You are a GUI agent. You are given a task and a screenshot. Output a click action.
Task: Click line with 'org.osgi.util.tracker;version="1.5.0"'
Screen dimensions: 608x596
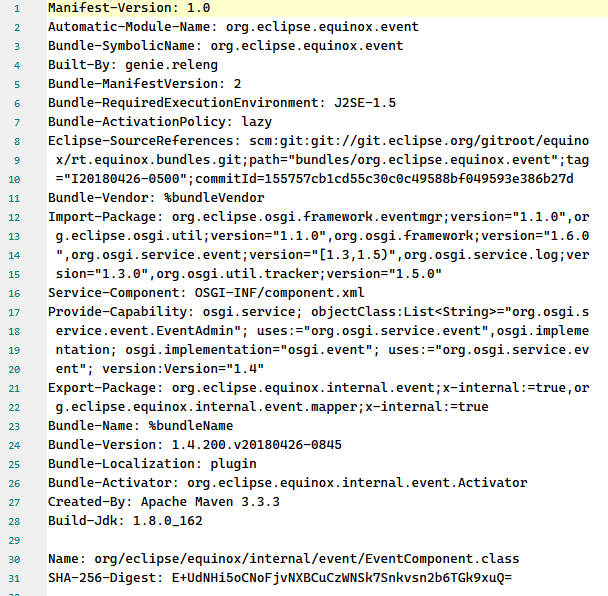point(249,274)
